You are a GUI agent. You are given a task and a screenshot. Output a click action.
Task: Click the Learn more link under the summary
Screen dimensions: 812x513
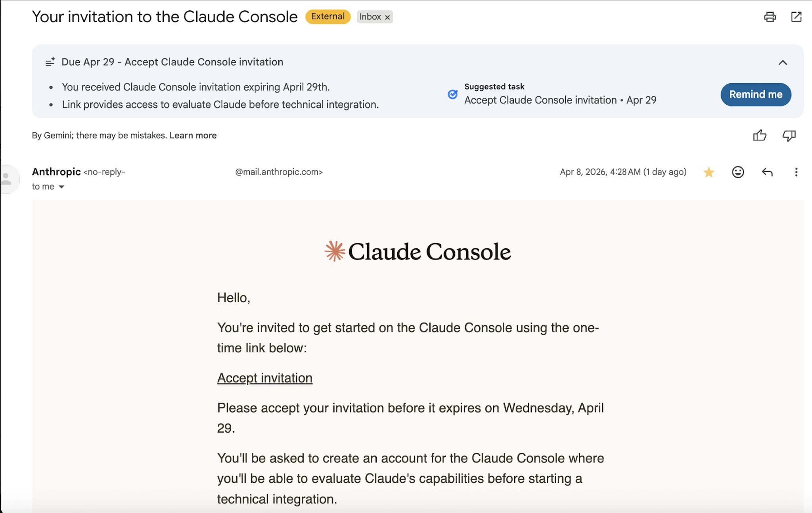[193, 135]
